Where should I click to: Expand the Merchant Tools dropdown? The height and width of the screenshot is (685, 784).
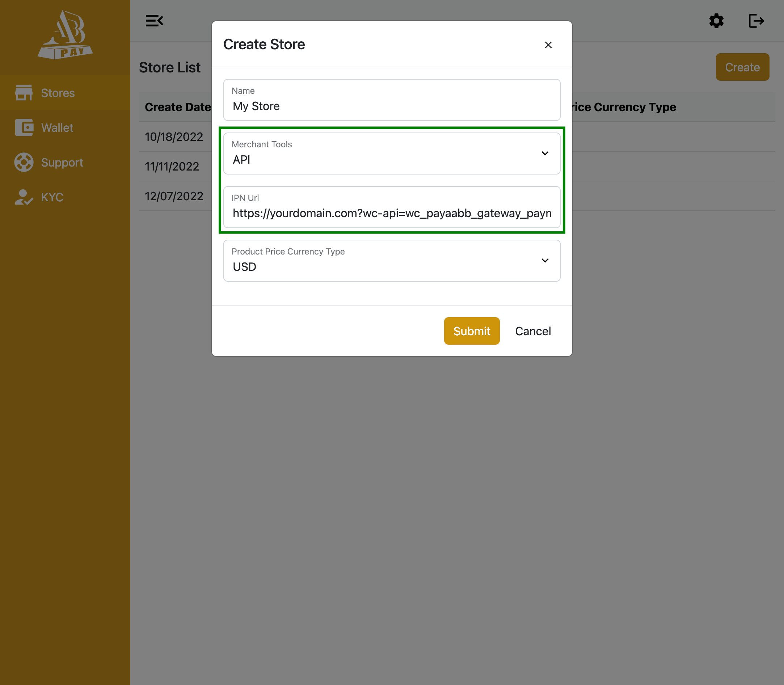392,153
